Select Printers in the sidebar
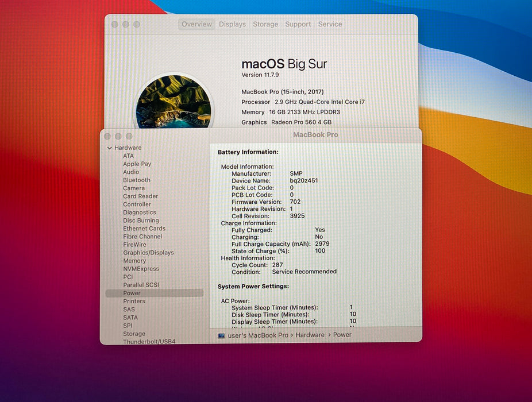 click(134, 301)
